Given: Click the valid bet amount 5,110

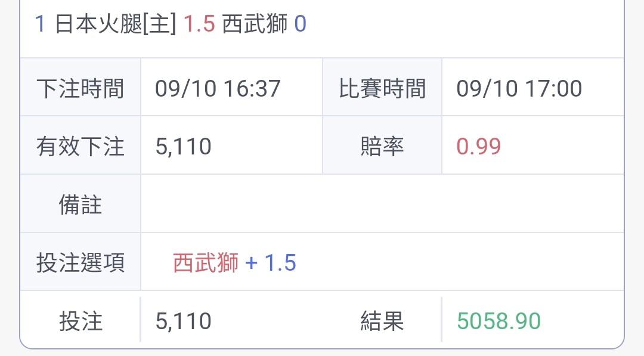Looking at the screenshot, I should point(183,147).
